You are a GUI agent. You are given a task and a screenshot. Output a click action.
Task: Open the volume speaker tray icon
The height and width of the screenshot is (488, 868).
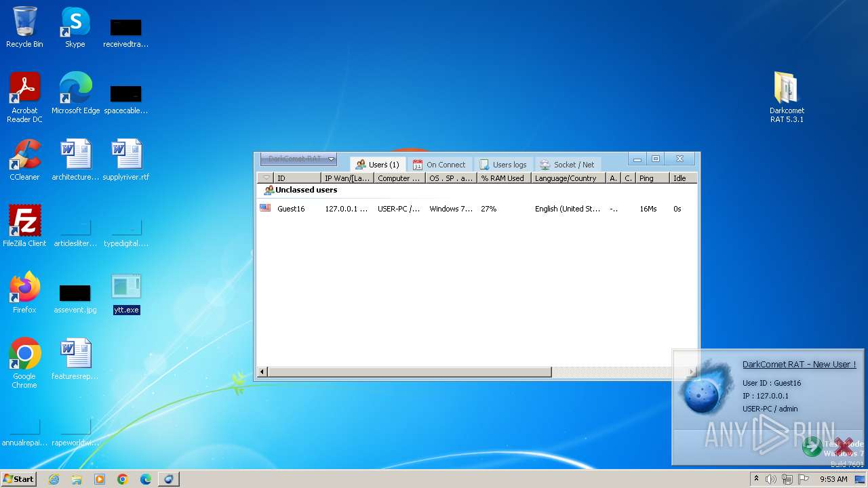point(771,479)
